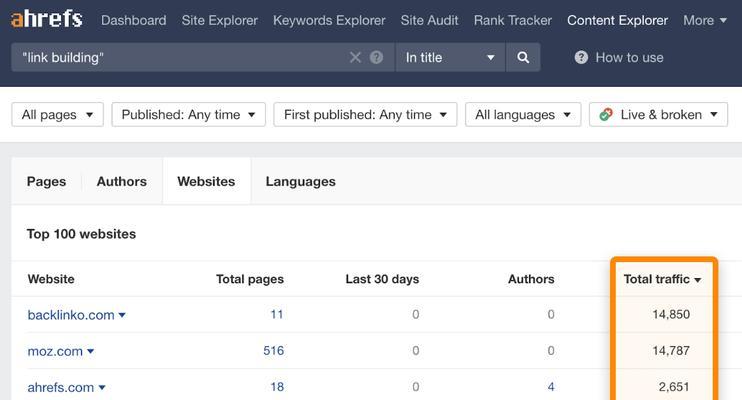Open the In title dropdown

tap(450, 57)
